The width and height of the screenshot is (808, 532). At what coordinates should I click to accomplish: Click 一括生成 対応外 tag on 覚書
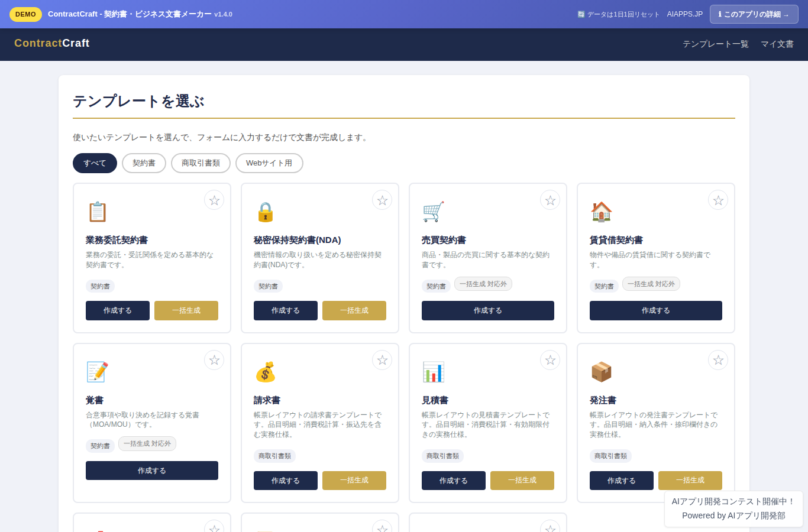147,443
